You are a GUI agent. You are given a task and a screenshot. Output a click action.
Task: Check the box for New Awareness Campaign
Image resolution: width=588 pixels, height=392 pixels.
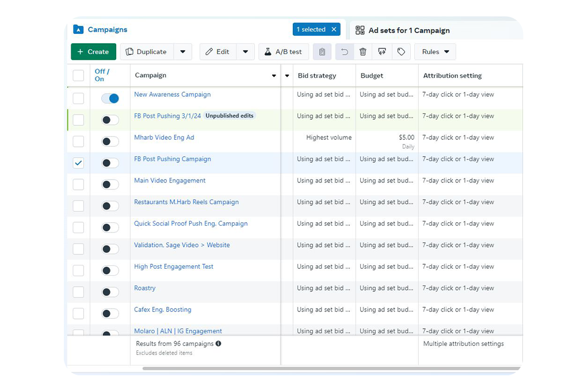[x=78, y=98]
